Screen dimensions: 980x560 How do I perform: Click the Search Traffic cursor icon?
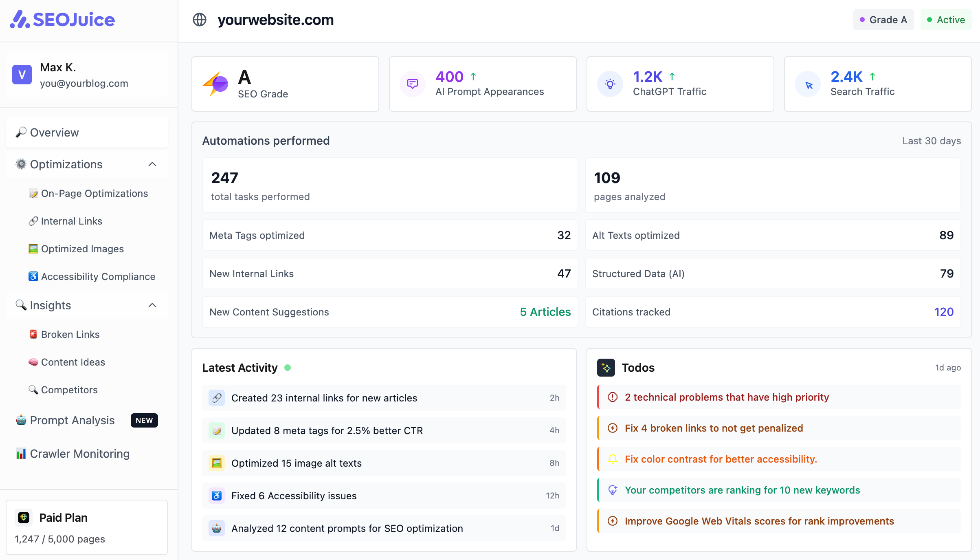(807, 84)
